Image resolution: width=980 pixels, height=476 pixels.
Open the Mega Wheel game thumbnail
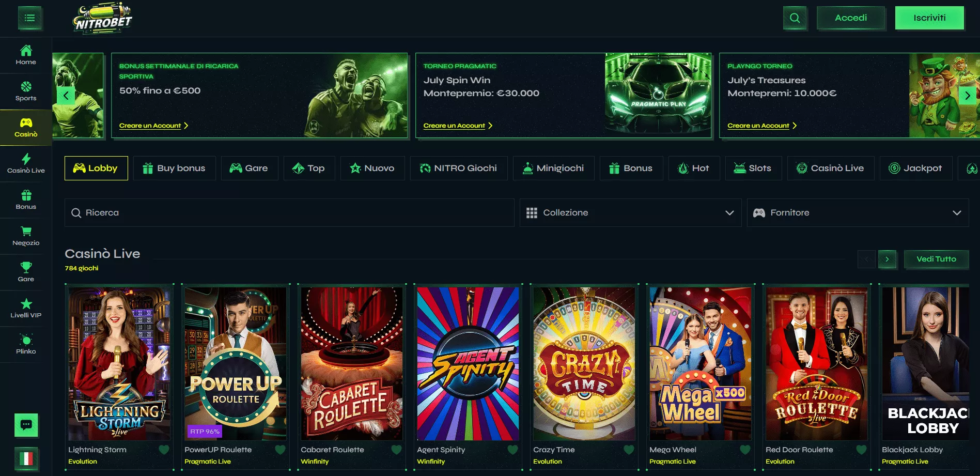(701, 364)
